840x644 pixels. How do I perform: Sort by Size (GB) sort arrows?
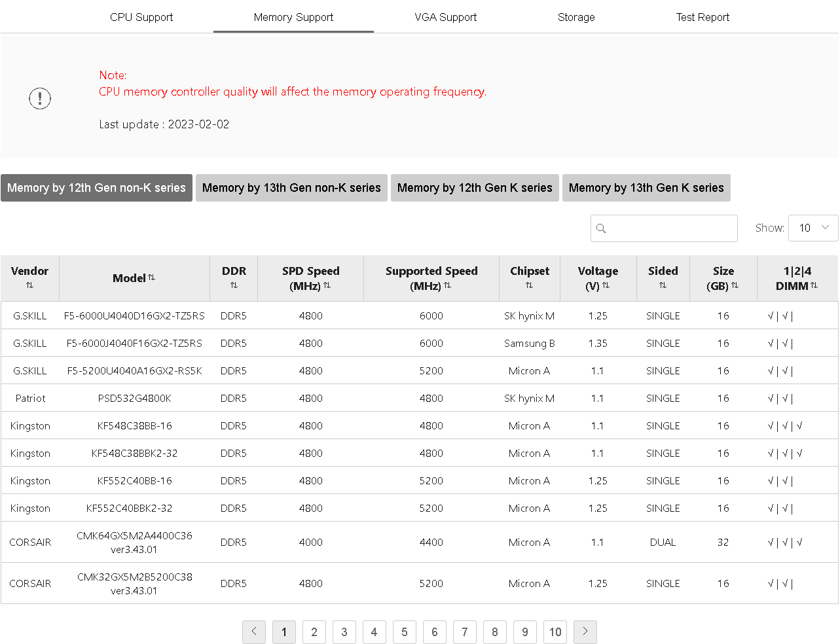click(x=735, y=285)
